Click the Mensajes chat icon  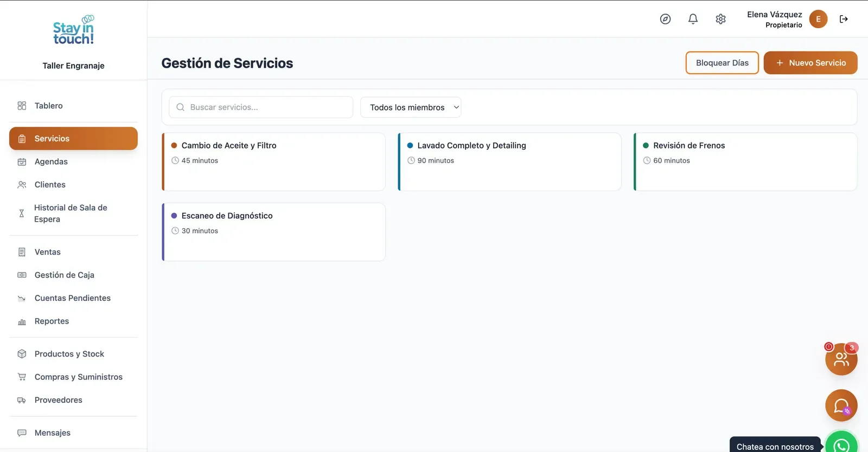(x=22, y=433)
